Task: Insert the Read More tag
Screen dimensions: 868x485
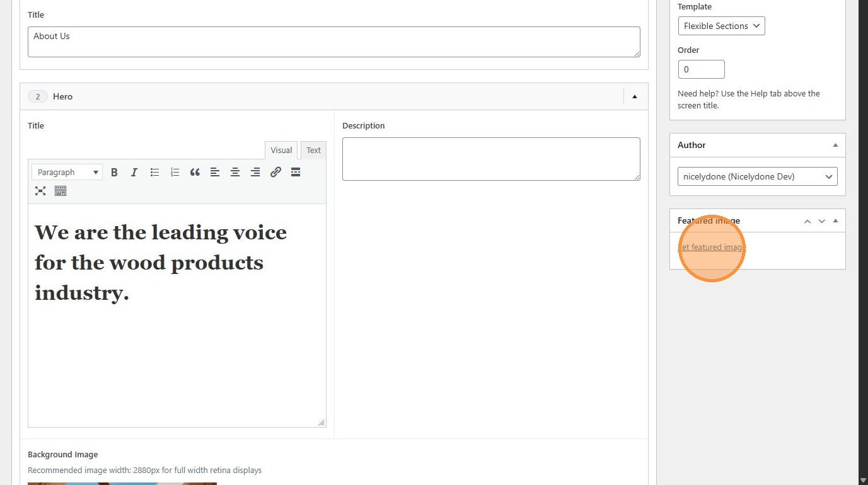Action: tap(296, 172)
